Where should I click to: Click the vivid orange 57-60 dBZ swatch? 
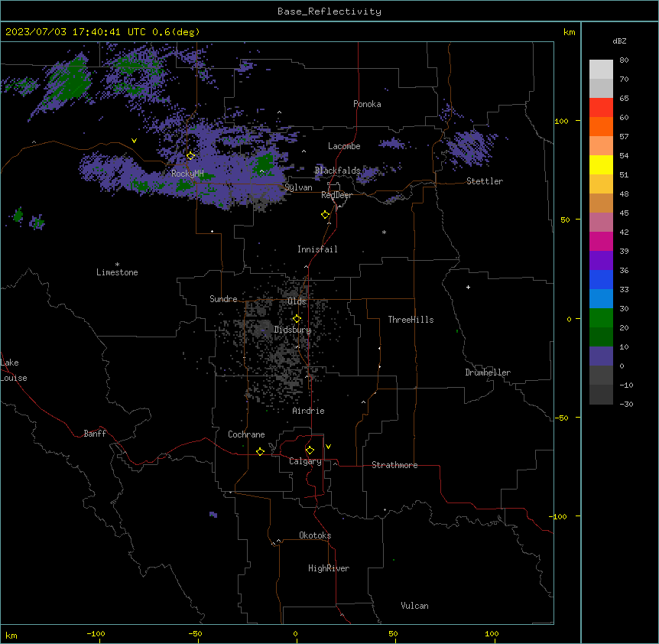[601, 126]
